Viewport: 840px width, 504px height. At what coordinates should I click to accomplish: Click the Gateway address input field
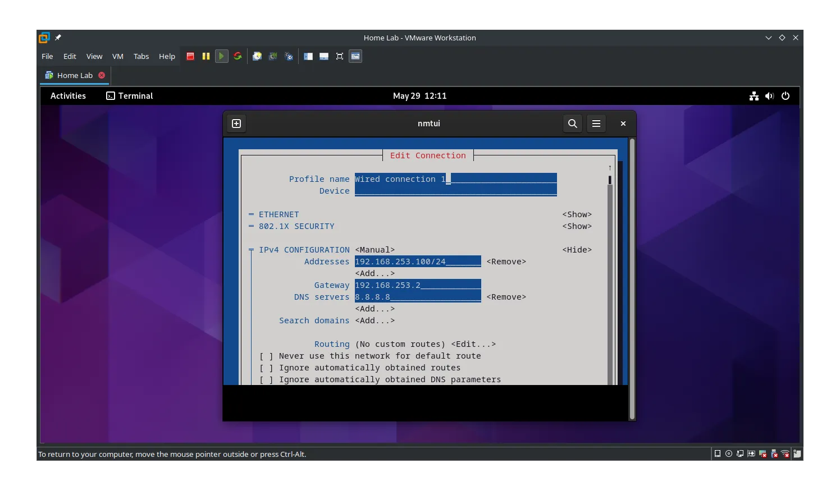(x=417, y=285)
